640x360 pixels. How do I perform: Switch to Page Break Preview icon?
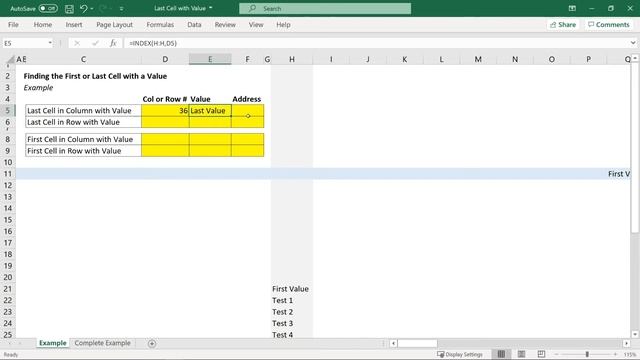pyautogui.click(x=541, y=354)
